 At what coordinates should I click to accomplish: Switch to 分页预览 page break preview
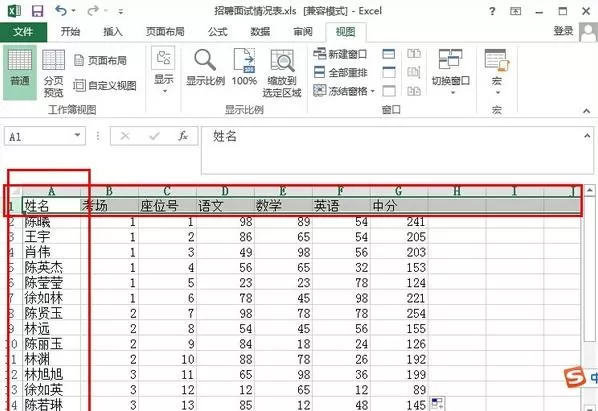53,73
